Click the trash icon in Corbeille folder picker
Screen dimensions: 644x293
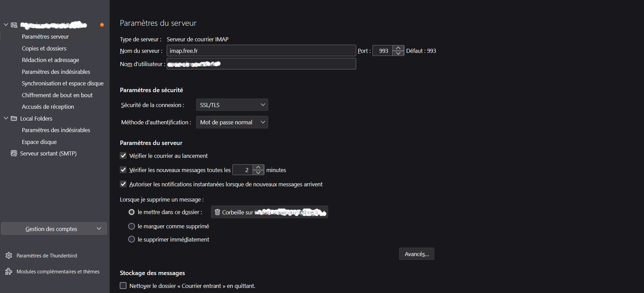click(x=217, y=212)
